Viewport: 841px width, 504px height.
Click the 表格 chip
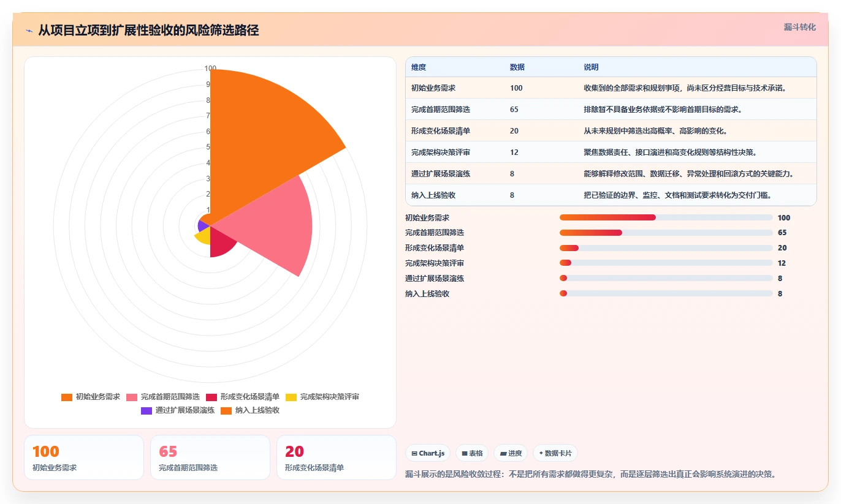(x=472, y=453)
